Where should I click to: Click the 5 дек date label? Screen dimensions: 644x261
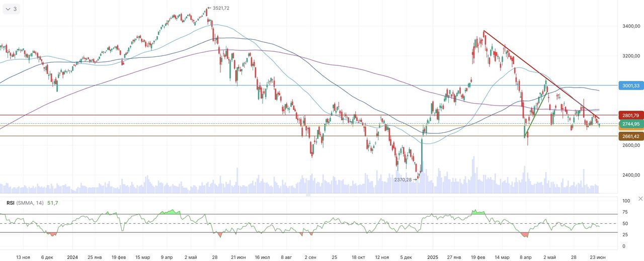point(405,257)
